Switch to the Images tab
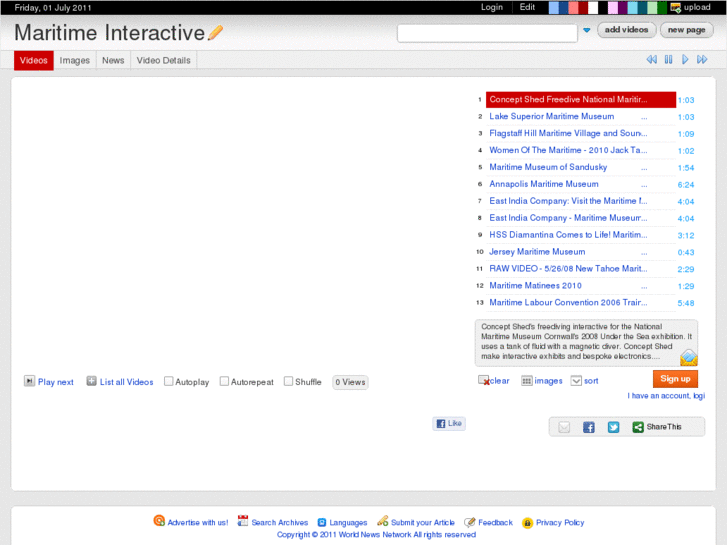This screenshot has height=545, width=727. click(x=75, y=61)
